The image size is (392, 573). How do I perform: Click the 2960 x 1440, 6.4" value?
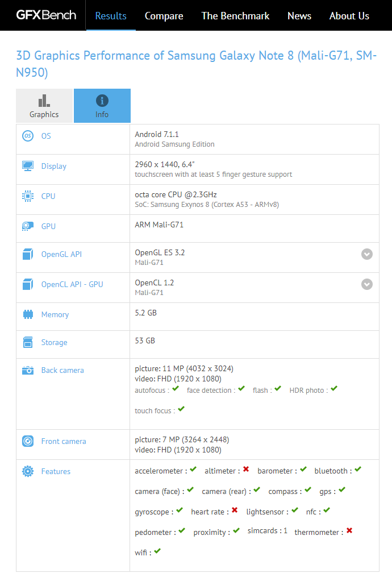point(164,164)
